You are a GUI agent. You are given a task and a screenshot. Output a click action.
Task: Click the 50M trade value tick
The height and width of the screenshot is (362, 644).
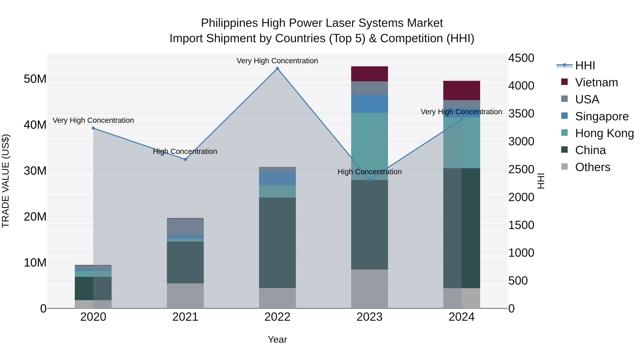pyautogui.click(x=35, y=79)
